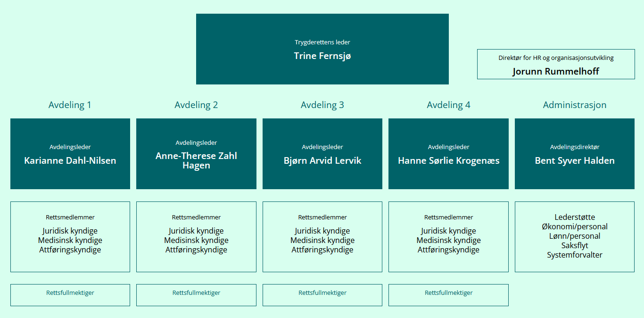Open Avdeling 1 section heading
The height and width of the screenshot is (318, 644).
[x=70, y=105]
